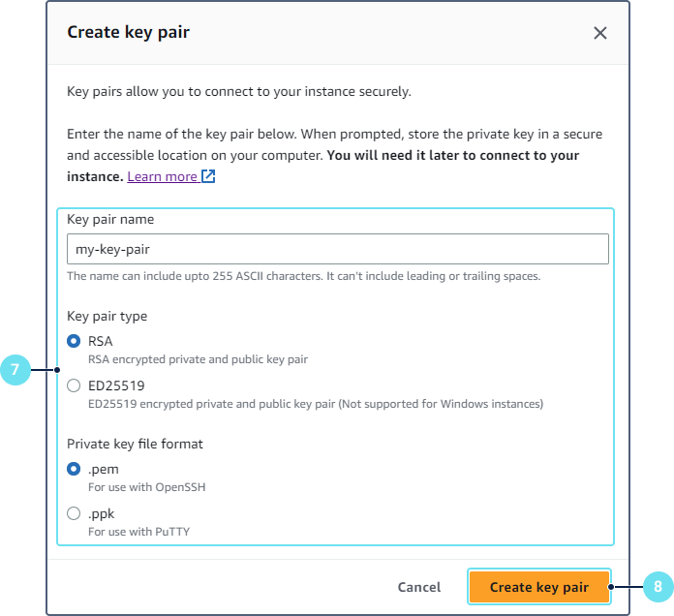Open the Learn more link
This screenshot has width=674, height=616.
(162, 176)
